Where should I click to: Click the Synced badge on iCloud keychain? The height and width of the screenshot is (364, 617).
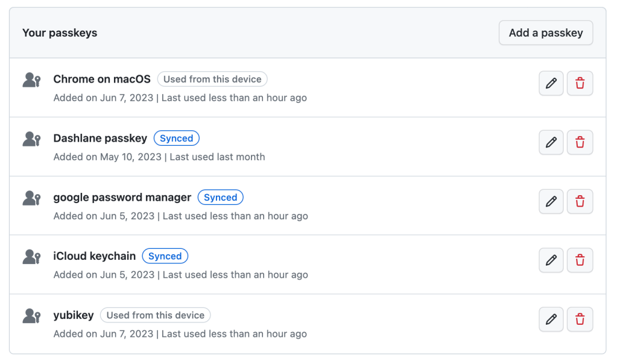(x=165, y=256)
